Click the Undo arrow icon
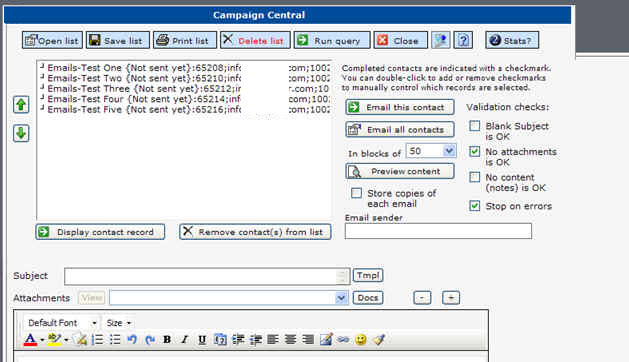Image resolution: width=629 pixels, height=362 pixels. pos(132,340)
